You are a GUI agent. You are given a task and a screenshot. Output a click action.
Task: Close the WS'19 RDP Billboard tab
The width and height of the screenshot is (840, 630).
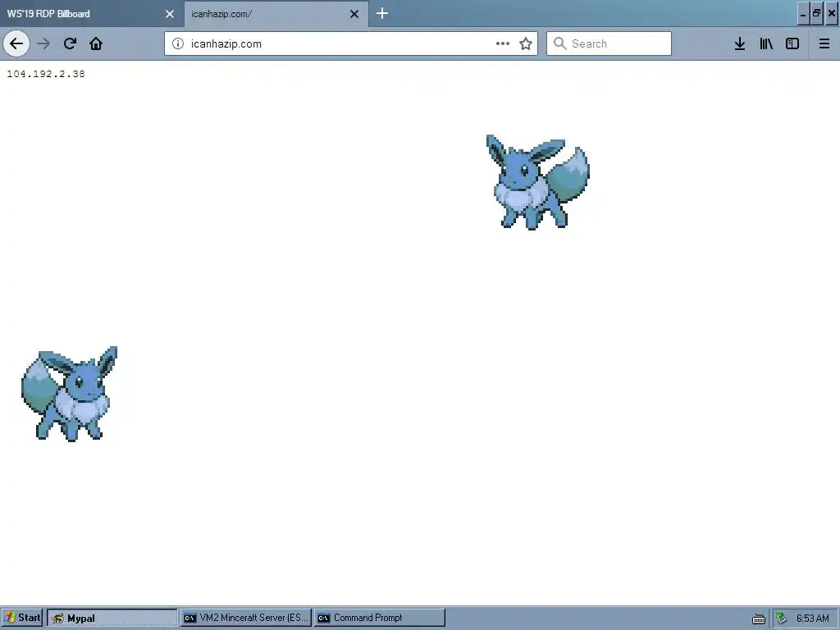point(170,14)
